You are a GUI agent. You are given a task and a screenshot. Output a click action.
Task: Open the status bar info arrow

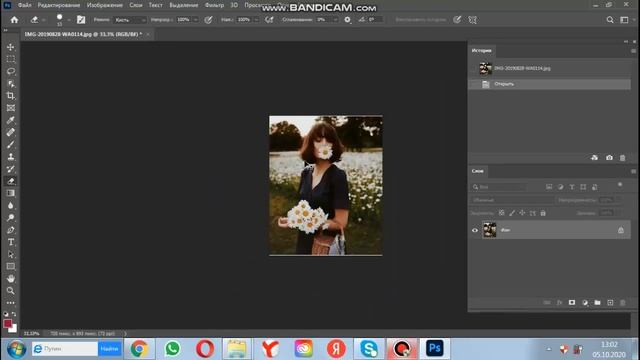[x=125, y=333]
